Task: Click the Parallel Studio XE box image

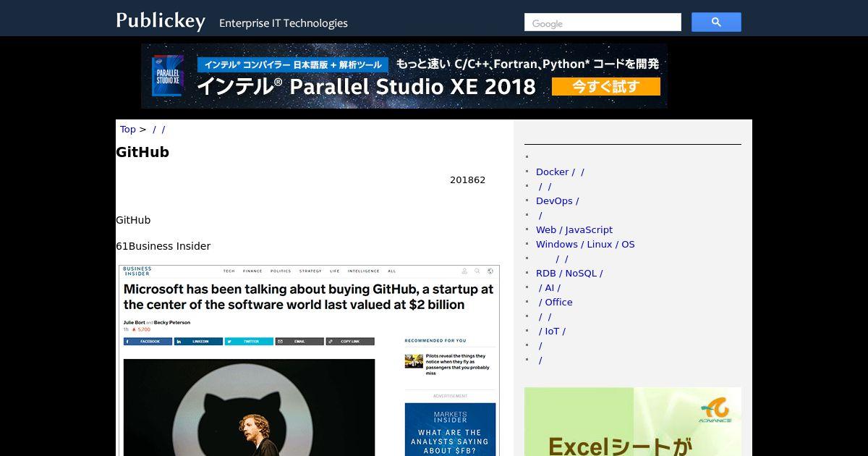Action: (x=167, y=76)
